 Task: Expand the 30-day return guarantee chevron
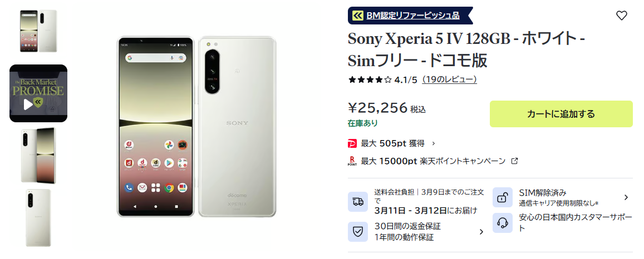pyautogui.click(x=481, y=232)
